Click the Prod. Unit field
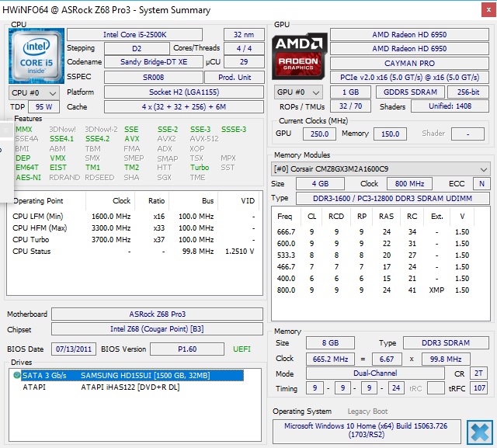 pos(235,77)
